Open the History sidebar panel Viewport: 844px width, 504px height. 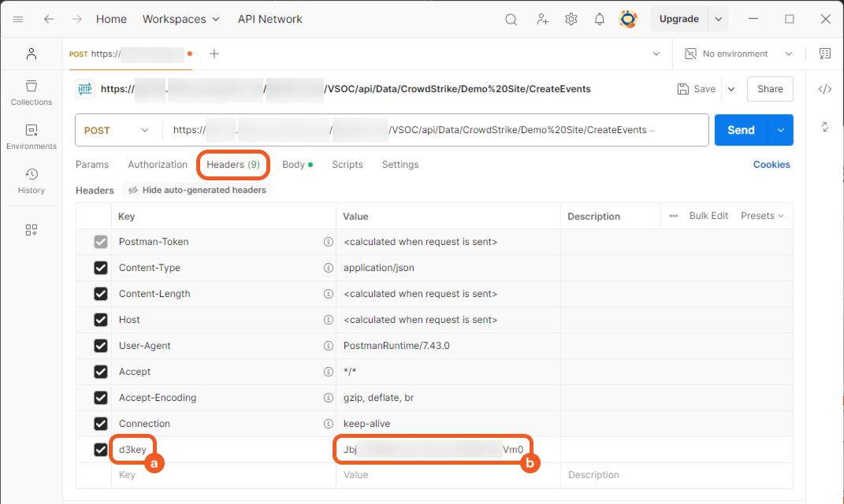(32, 180)
